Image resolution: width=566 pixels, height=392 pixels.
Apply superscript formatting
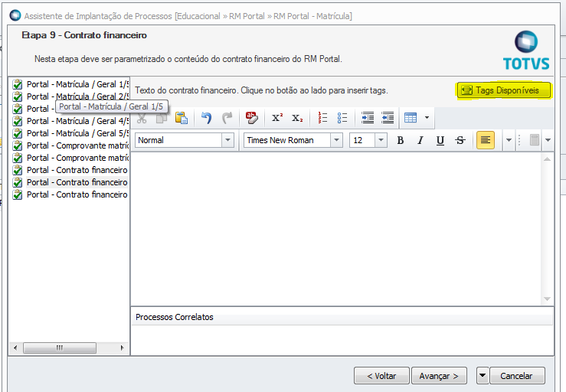coord(277,118)
